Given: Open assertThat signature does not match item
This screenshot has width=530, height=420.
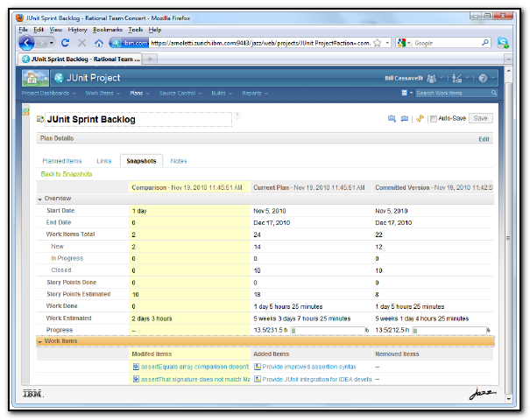Looking at the screenshot, I should point(195,379).
